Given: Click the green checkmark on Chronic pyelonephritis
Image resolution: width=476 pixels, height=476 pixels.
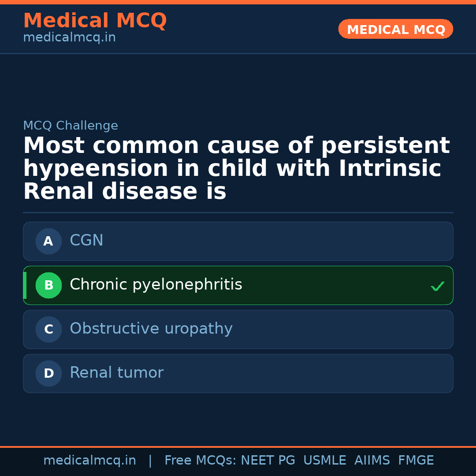Looking at the screenshot, I should click(437, 286).
